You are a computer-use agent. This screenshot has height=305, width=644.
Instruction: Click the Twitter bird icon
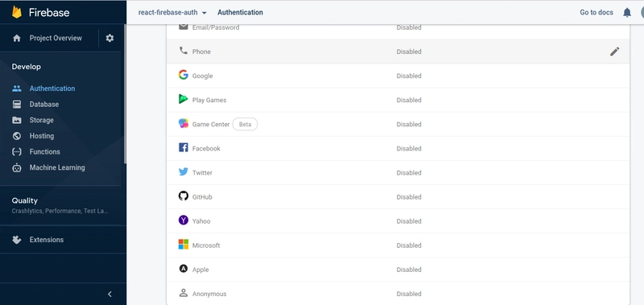tap(184, 171)
